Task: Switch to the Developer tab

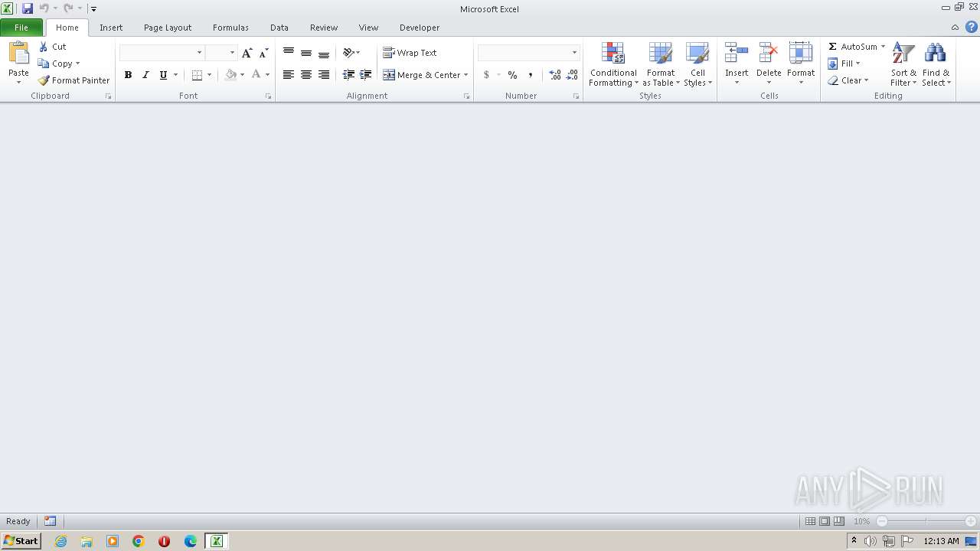Action: [420, 28]
